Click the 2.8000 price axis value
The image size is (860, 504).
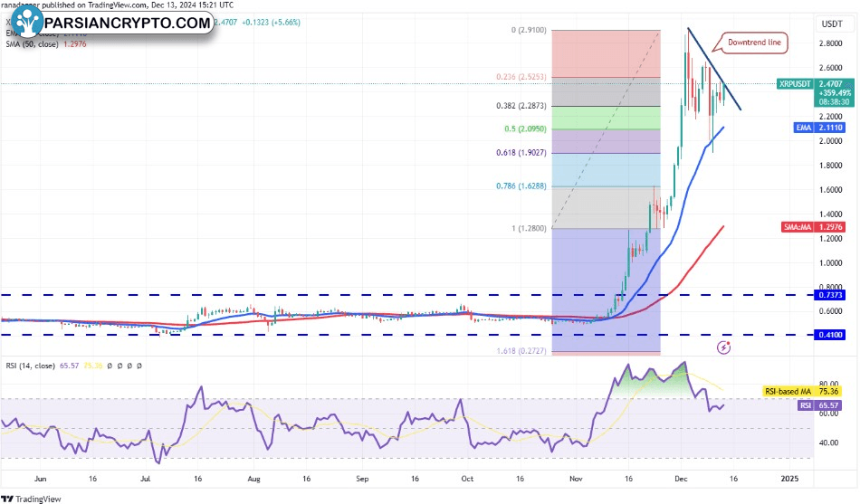coord(830,43)
